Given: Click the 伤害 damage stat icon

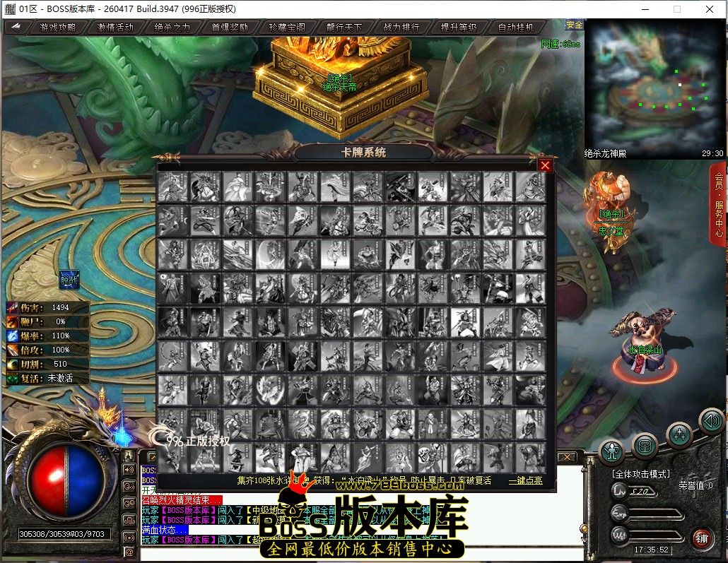Looking at the screenshot, I should click(12, 307).
